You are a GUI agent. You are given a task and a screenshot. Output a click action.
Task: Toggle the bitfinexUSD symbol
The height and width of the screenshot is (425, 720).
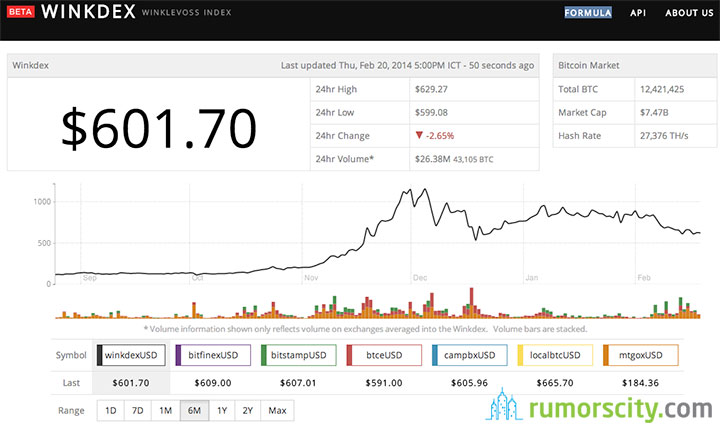point(213,355)
